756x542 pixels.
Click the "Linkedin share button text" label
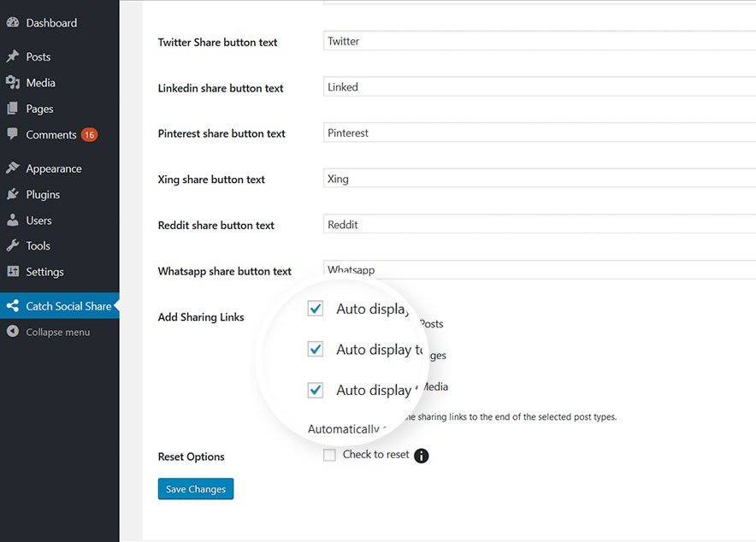pyautogui.click(x=221, y=88)
